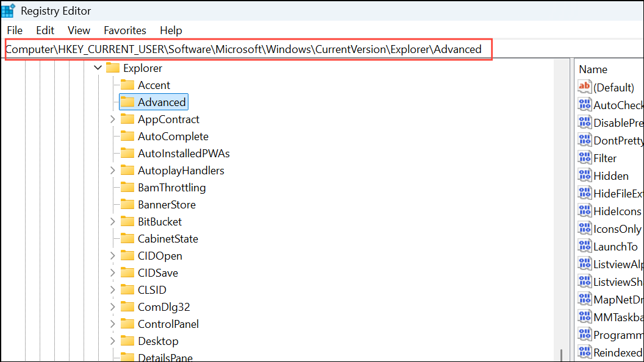Click the Registry Editor icon in title bar
The image size is (644, 362).
8,10
